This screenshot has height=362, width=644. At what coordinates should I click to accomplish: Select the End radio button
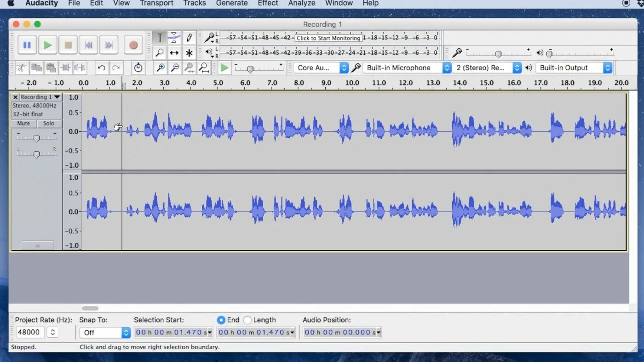221,320
